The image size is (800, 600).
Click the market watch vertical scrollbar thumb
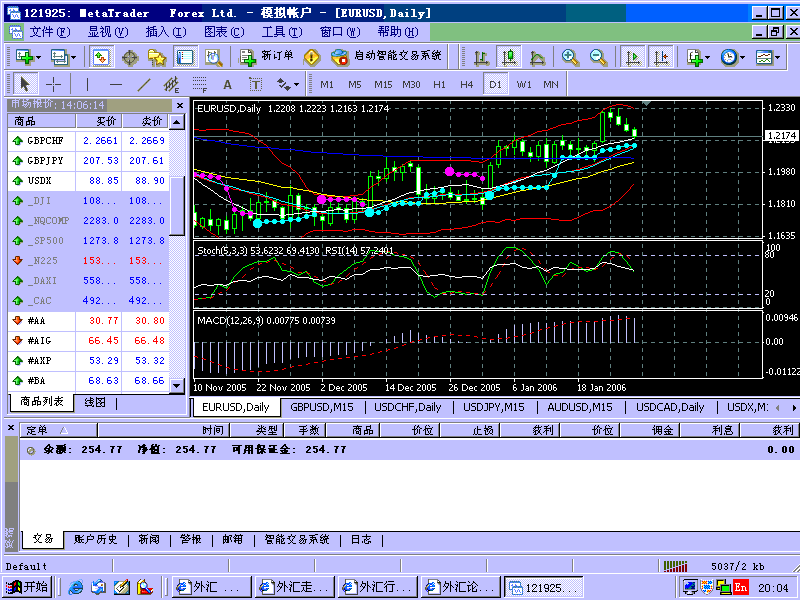(179, 203)
